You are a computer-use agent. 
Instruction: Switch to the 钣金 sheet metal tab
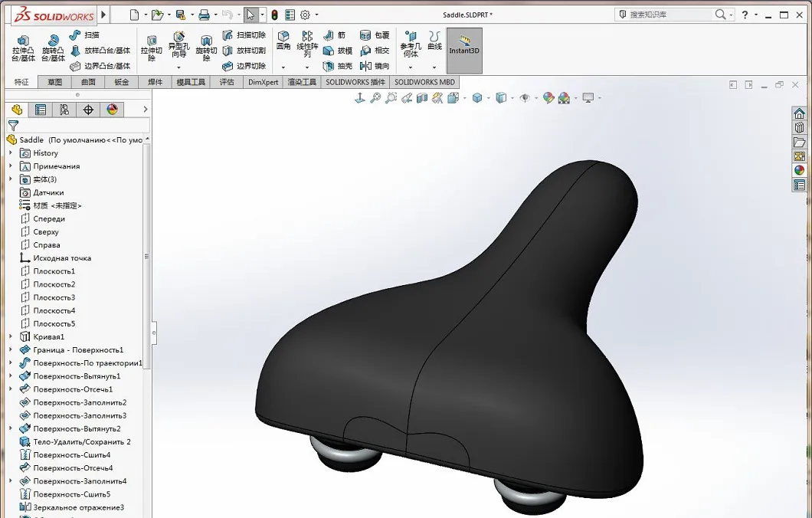tap(122, 82)
